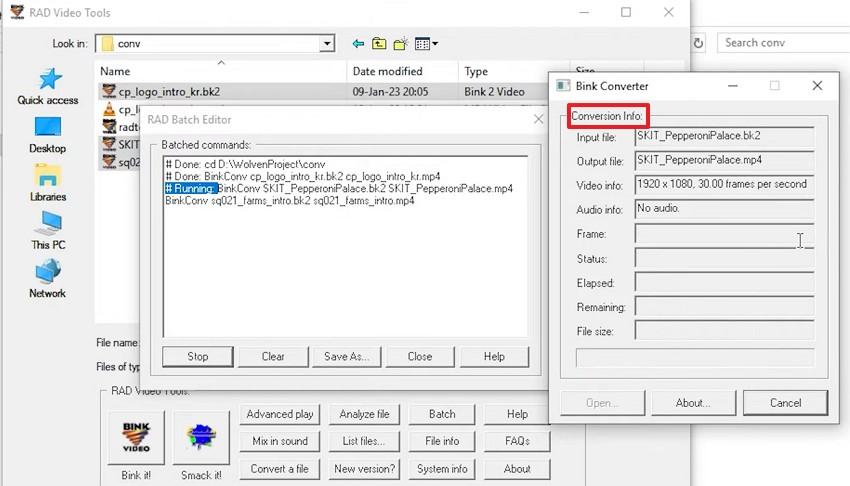The width and height of the screenshot is (850, 486).
Task: Open Help in the Batch Editor
Action: pos(494,357)
